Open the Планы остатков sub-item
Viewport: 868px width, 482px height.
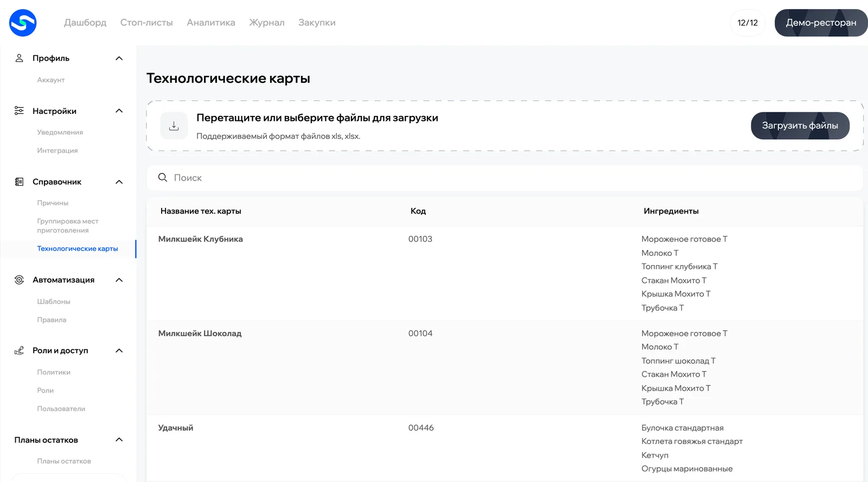[64, 461]
